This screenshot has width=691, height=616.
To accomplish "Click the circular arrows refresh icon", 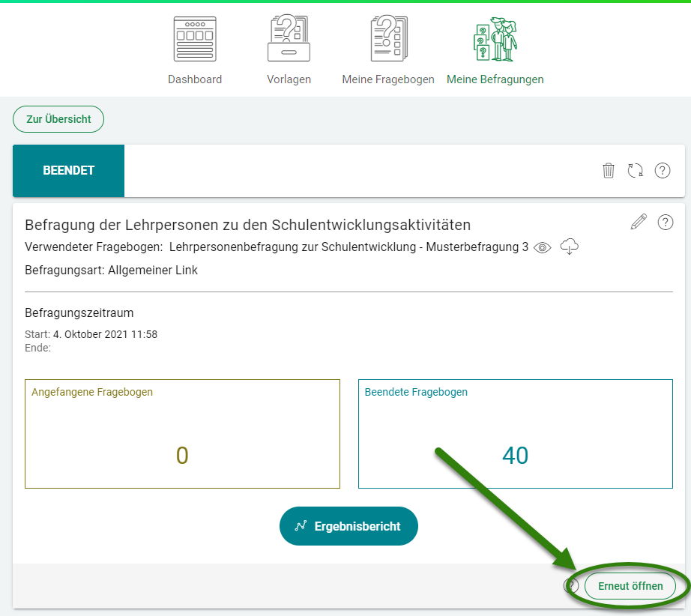I will (x=636, y=171).
